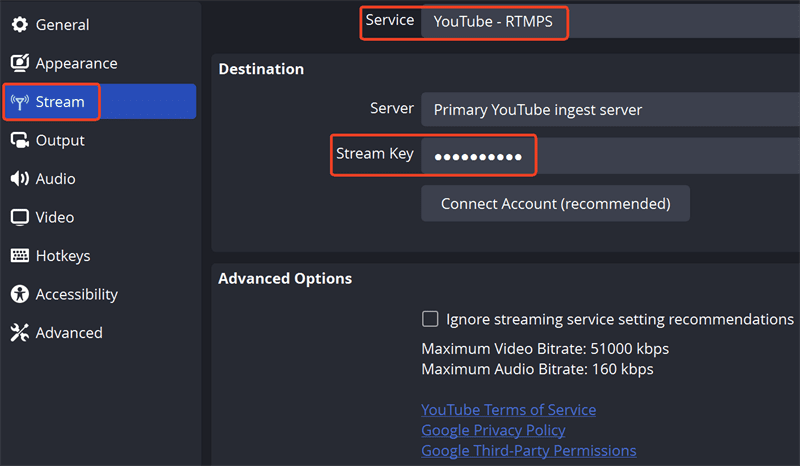Screen dimensions: 800x466
Task: Click the Accessibility person icon
Action: click(x=20, y=294)
